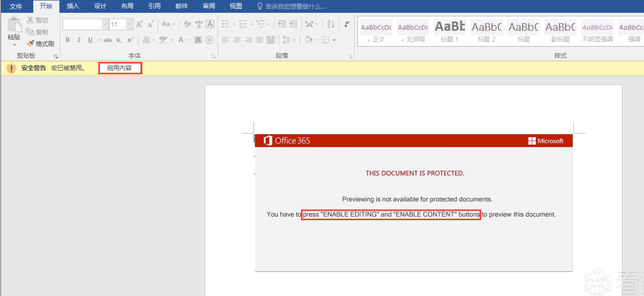Toggle strikethrough (abc) formatting
The height and width of the screenshot is (296, 644).
(108, 40)
